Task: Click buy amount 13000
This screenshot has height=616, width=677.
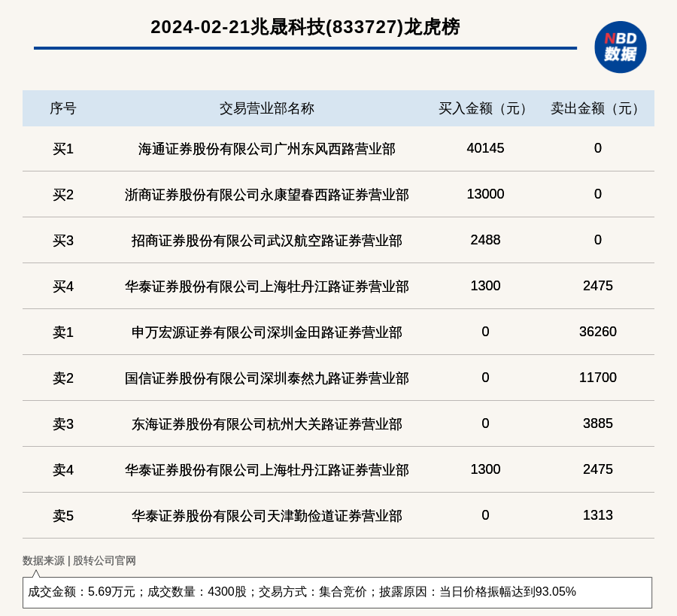Action: (485, 194)
